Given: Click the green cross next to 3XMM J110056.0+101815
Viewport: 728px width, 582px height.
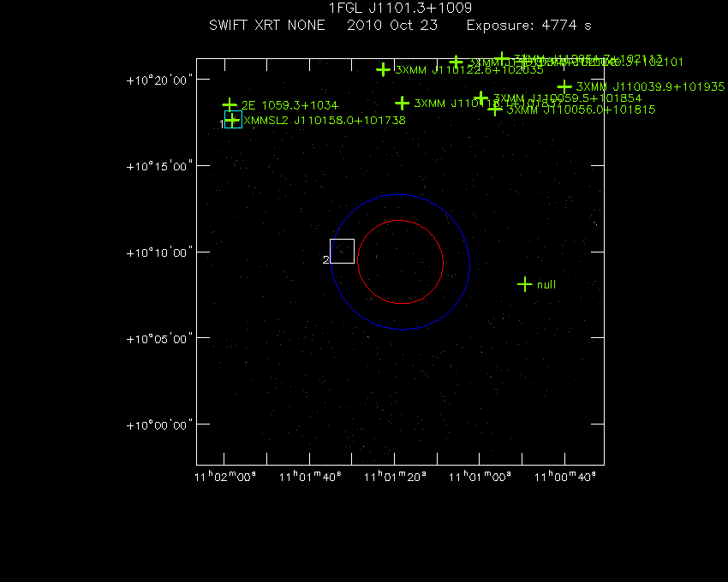Looking at the screenshot, I should [x=495, y=110].
